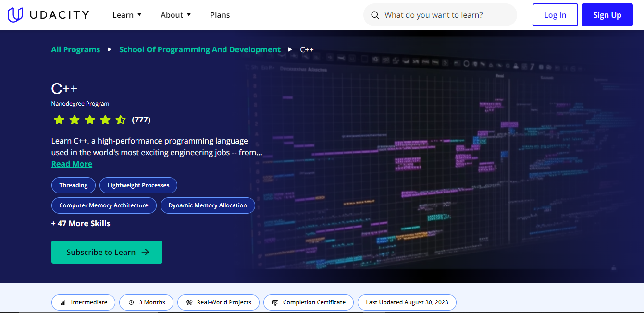Viewport: 644px width, 313px height.
Task: Click the Real-World Projects badge
Action: point(218,302)
